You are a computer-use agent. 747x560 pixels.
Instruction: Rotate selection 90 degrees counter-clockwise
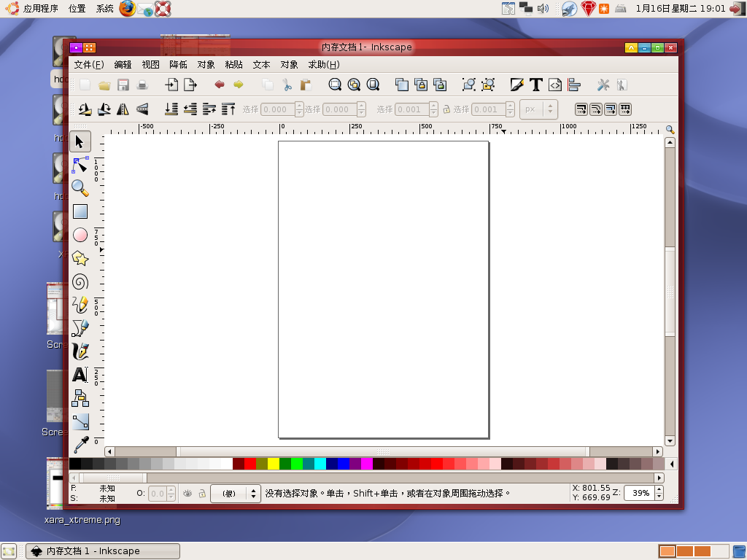pyautogui.click(x=85, y=109)
